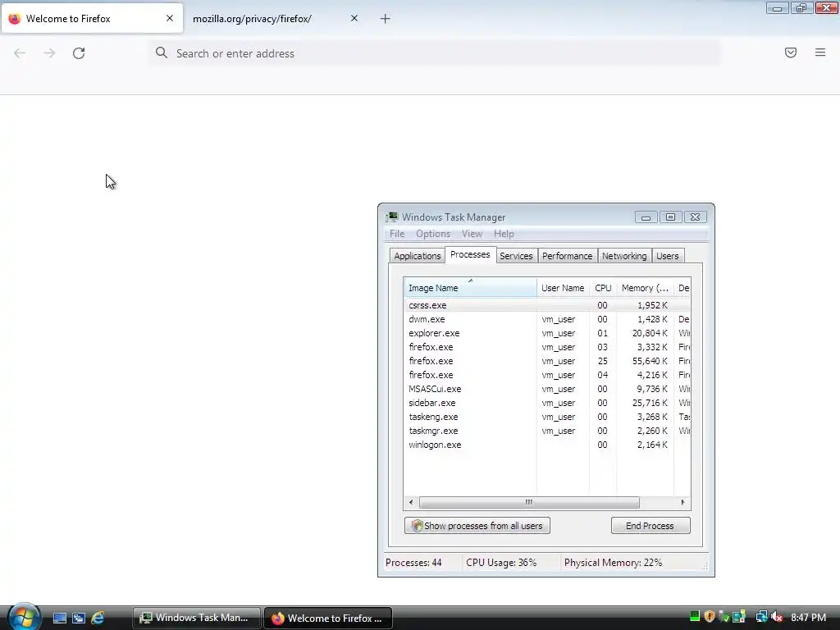Click the process list scroll left arrow
This screenshot has height=630, width=840.
(x=411, y=502)
